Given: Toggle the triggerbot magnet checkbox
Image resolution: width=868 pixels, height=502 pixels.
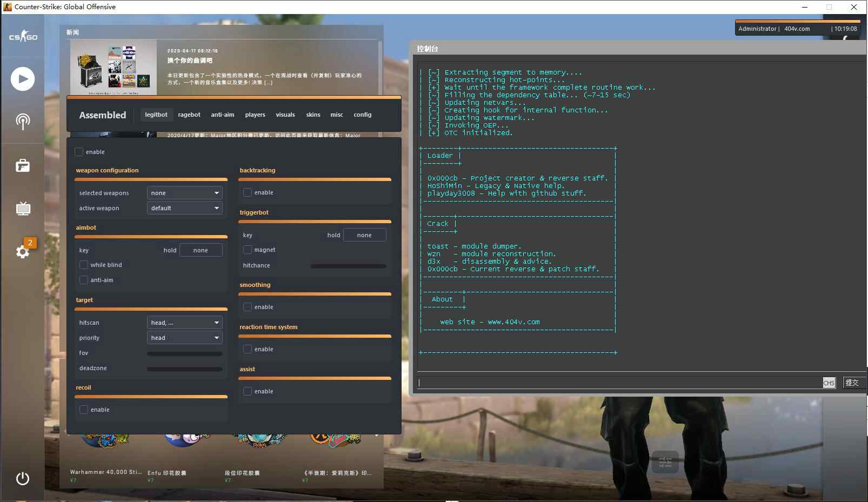Looking at the screenshot, I should (x=248, y=250).
